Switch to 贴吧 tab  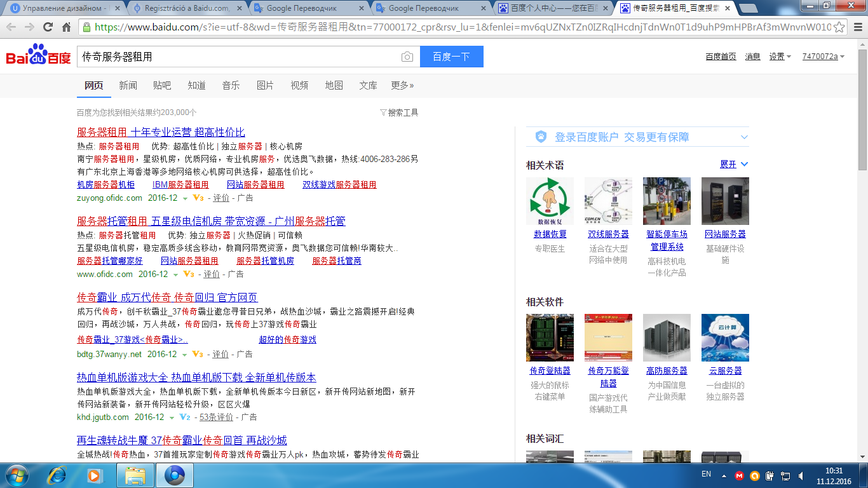tap(162, 85)
